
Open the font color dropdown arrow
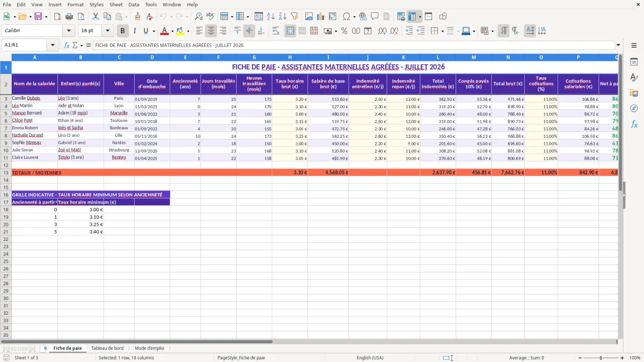(x=172, y=31)
